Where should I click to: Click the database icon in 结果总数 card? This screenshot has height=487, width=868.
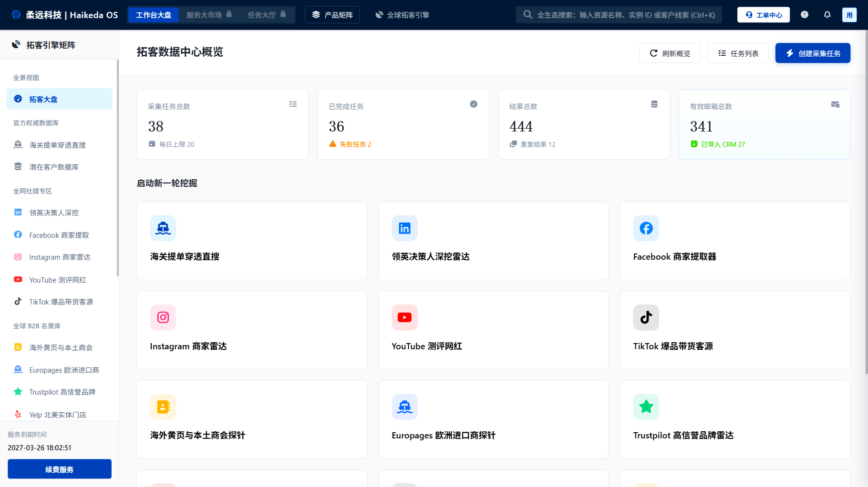pyautogui.click(x=654, y=104)
